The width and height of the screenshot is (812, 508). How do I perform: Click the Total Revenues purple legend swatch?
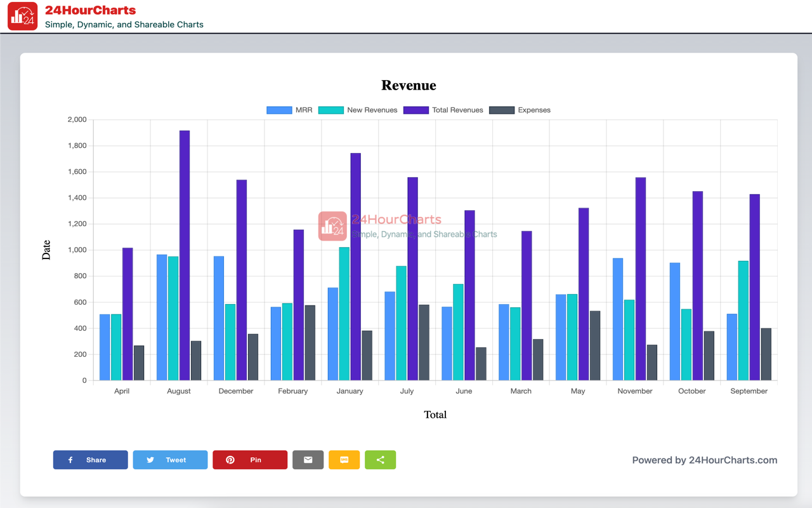(x=416, y=110)
